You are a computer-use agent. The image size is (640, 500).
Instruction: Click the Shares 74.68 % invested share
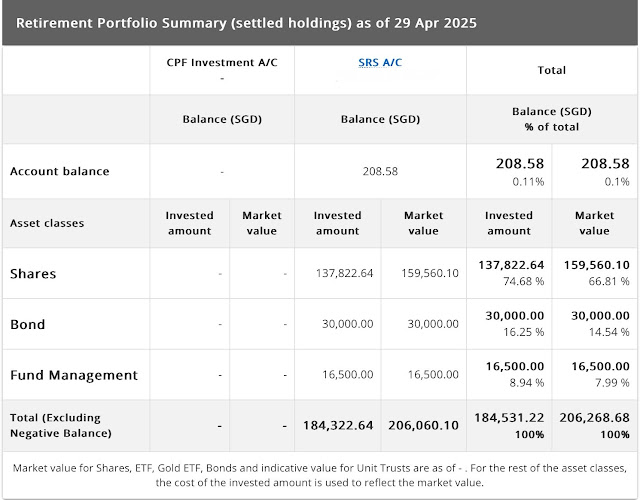[524, 281]
